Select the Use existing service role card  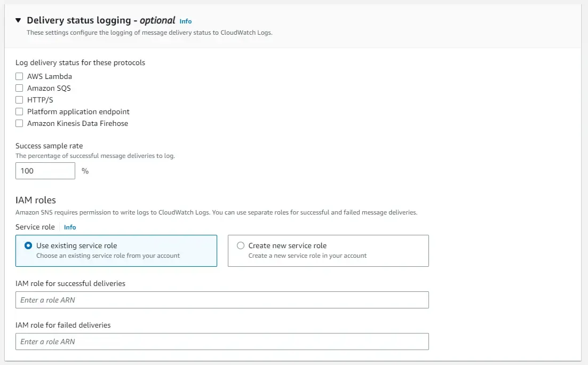[x=116, y=250]
